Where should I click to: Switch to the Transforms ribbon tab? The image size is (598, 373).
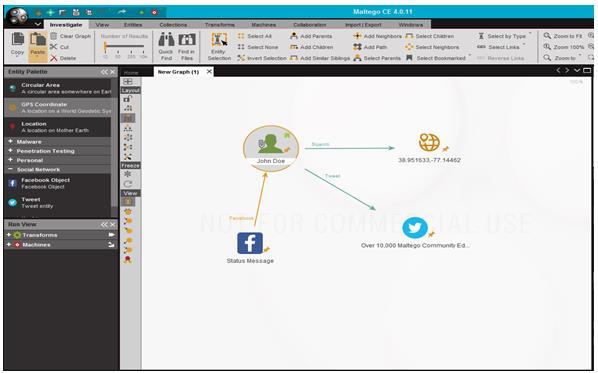(x=220, y=25)
